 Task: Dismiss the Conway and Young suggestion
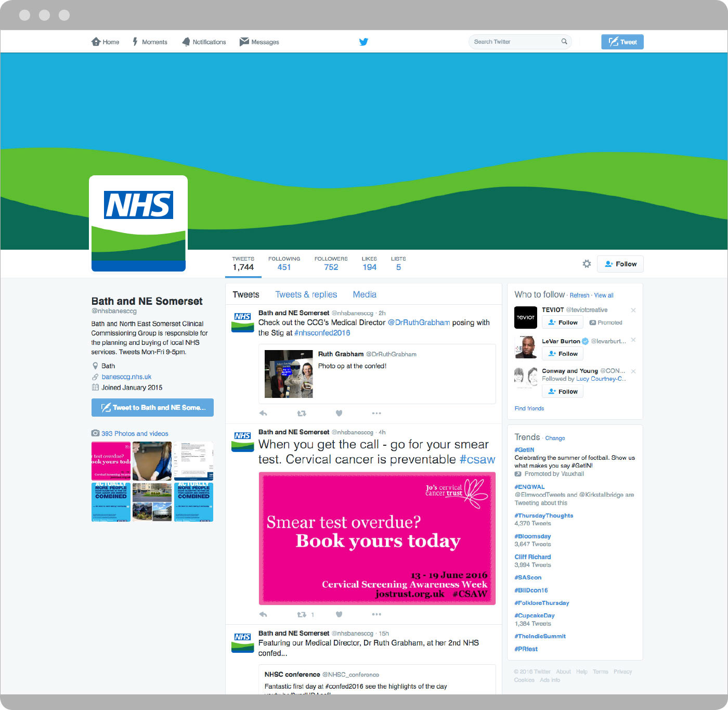click(633, 371)
